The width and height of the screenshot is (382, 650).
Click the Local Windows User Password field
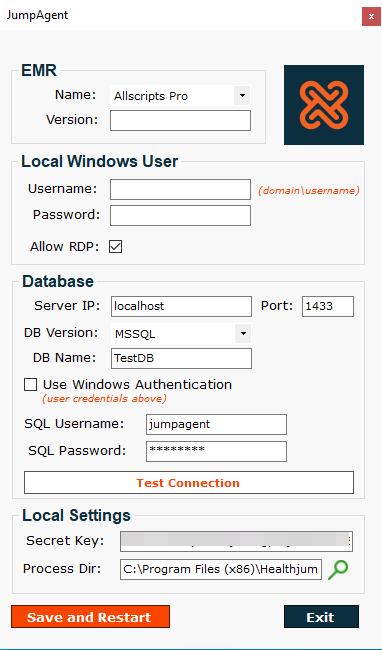(180, 216)
